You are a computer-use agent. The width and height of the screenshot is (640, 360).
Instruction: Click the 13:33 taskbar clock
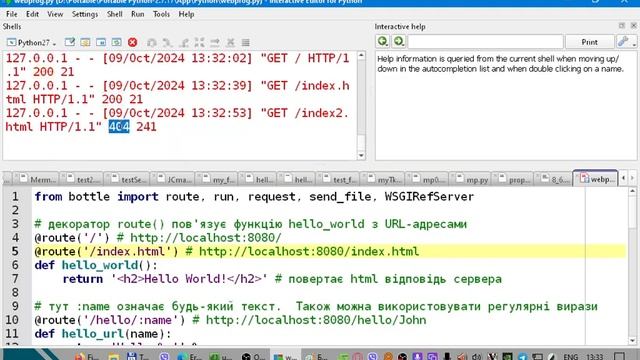(x=595, y=356)
